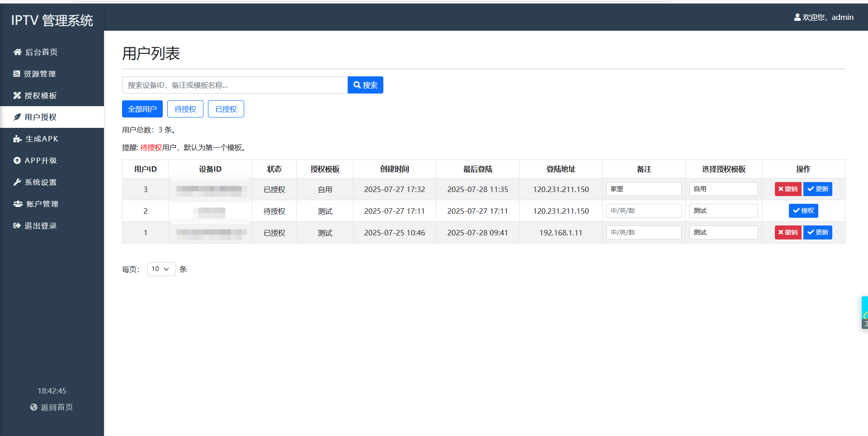Click remark field in user 2 row

pos(644,211)
